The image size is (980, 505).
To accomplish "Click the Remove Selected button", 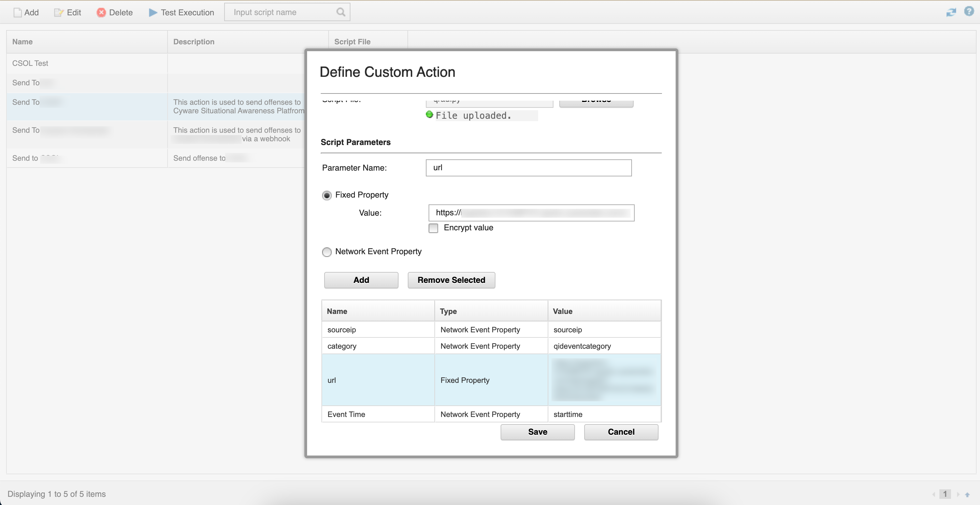I will point(451,280).
